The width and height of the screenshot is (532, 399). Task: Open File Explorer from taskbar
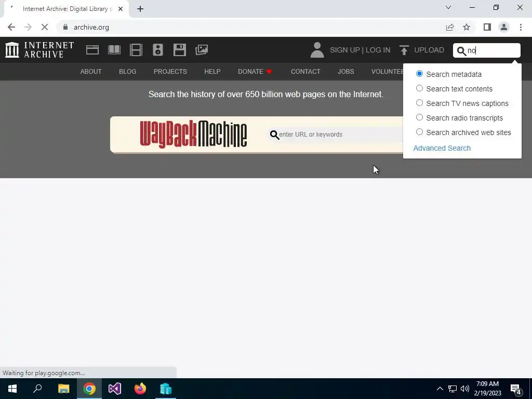64,389
